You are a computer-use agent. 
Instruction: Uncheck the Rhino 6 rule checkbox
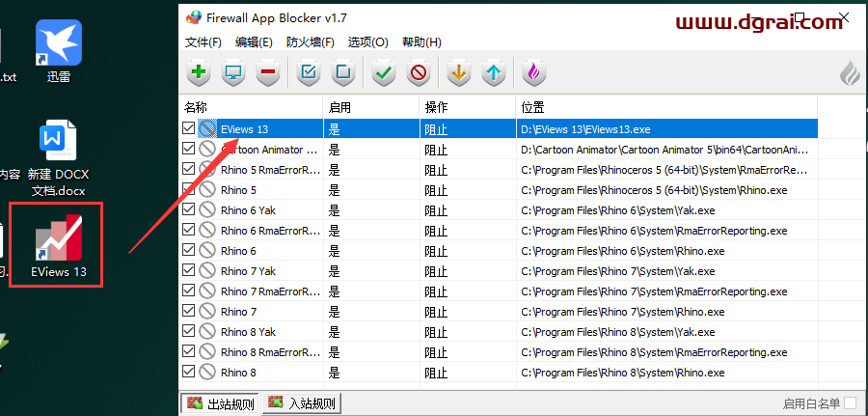tap(188, 250)
